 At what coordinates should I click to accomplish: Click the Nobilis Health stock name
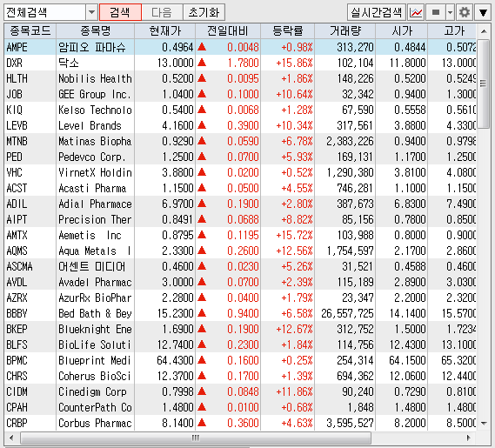95,78
